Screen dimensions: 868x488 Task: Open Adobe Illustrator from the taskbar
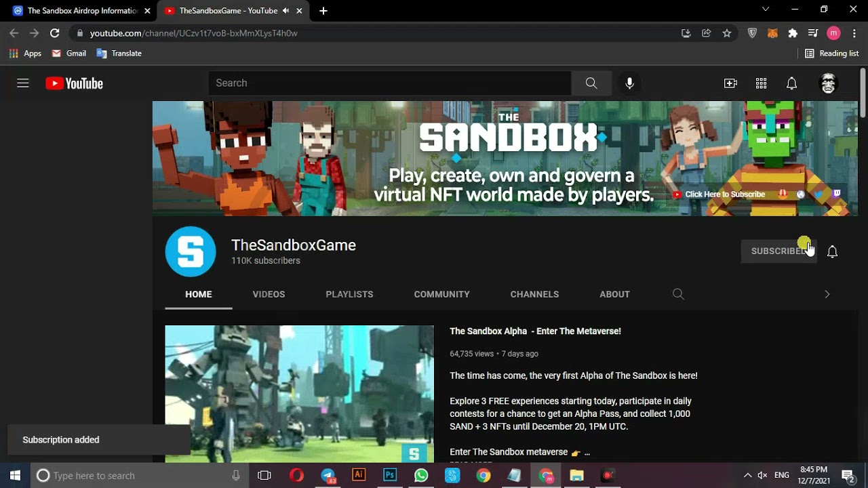[x=359, y=476]
